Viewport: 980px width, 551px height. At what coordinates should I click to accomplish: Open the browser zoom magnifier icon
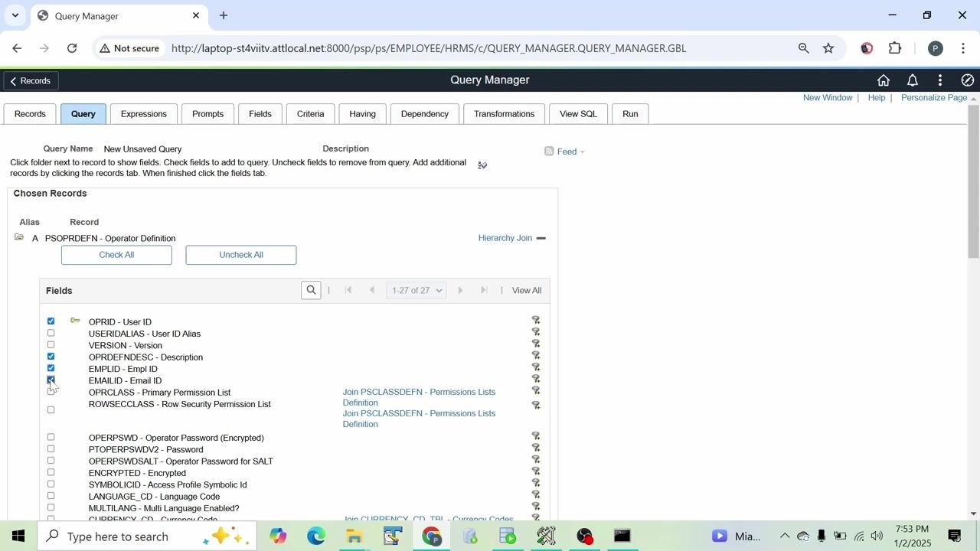click(803, 48)
